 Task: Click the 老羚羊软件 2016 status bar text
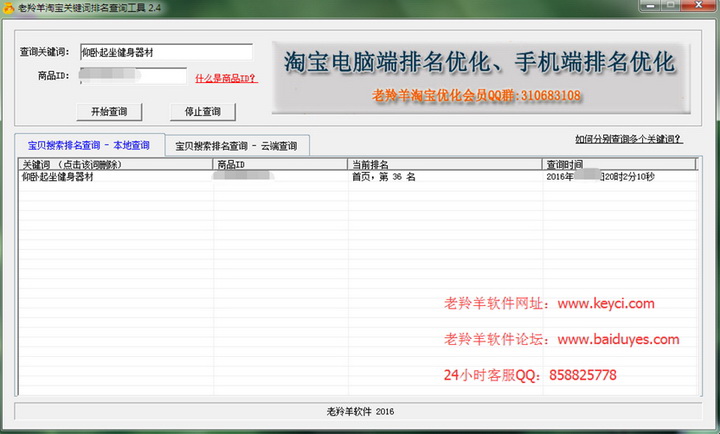pyautogui.click(x=360, y=411)
